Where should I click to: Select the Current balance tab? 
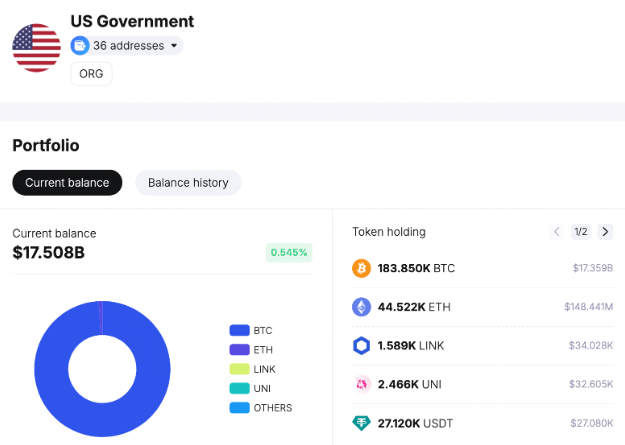[67, 183]
